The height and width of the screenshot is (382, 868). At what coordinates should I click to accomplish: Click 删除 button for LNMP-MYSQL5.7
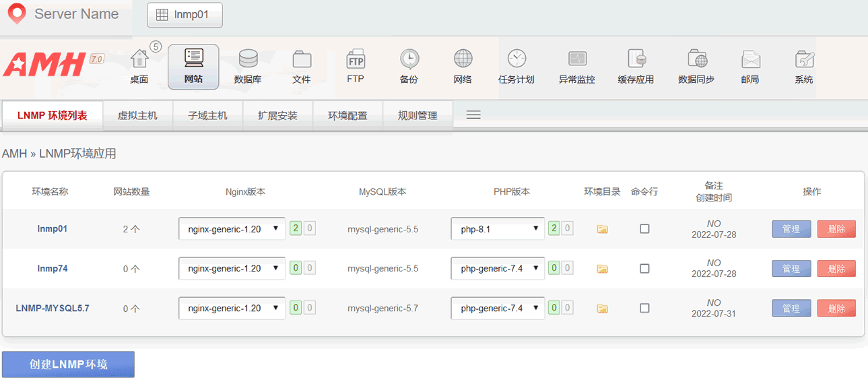(836, 309)
